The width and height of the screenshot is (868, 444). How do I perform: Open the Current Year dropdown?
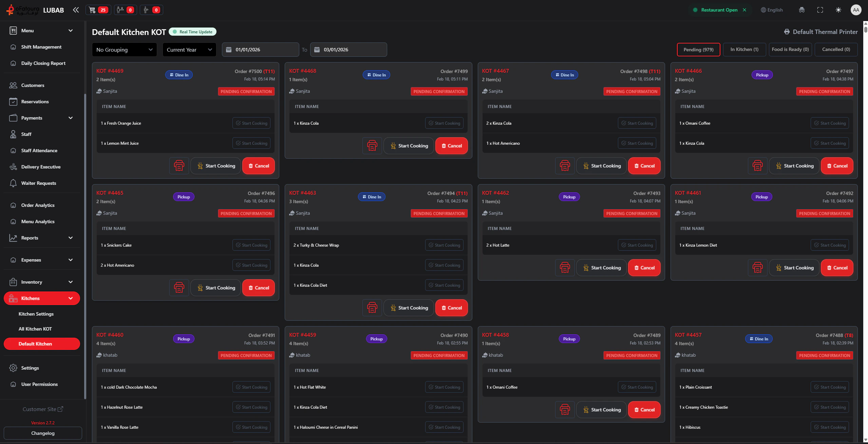coord(189,50)
